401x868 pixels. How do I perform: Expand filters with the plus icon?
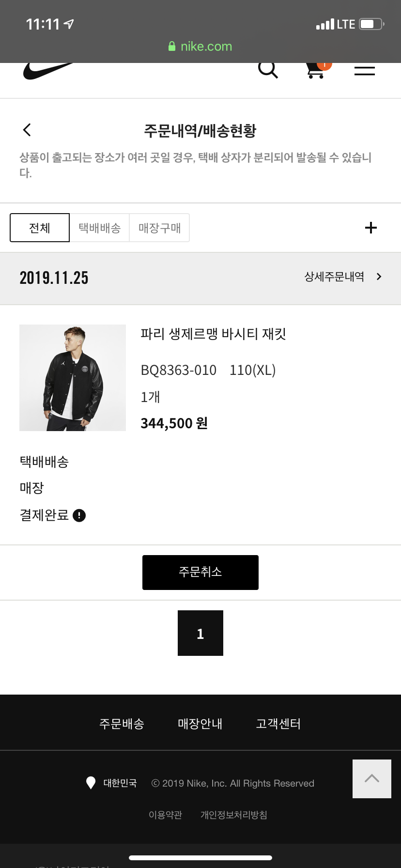coord(371,228)
